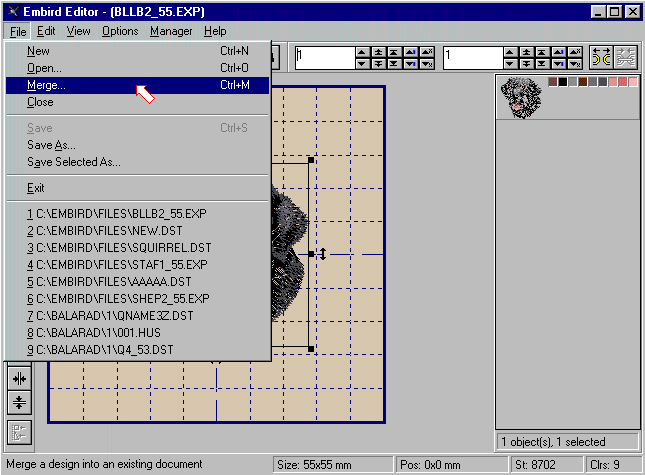Open recent file STAF1_55.EXP
645x475 pixels.
point(137,264)
